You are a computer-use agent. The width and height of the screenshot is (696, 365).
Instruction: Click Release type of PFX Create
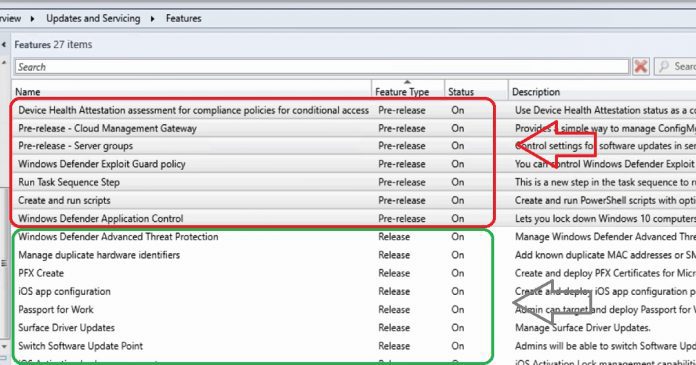tap(394, 273)
